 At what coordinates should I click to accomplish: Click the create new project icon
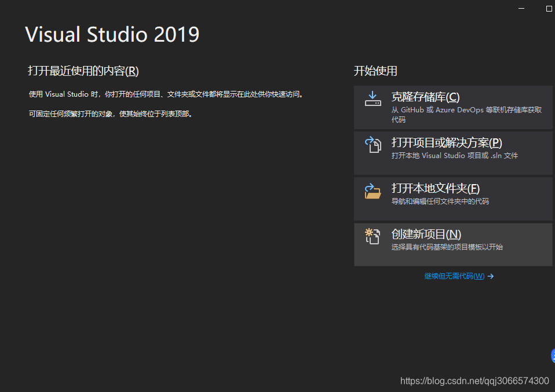(x=373, y=236)
